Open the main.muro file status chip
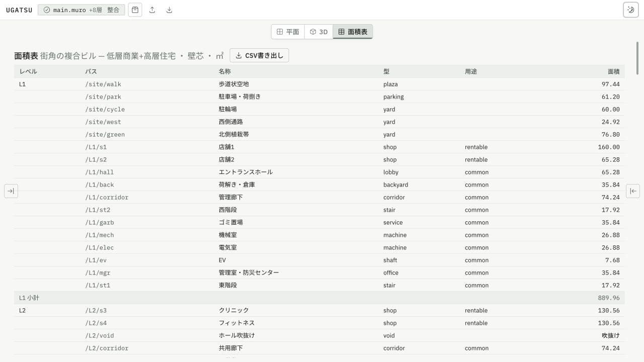644x362 pixels. click(81, 10)
